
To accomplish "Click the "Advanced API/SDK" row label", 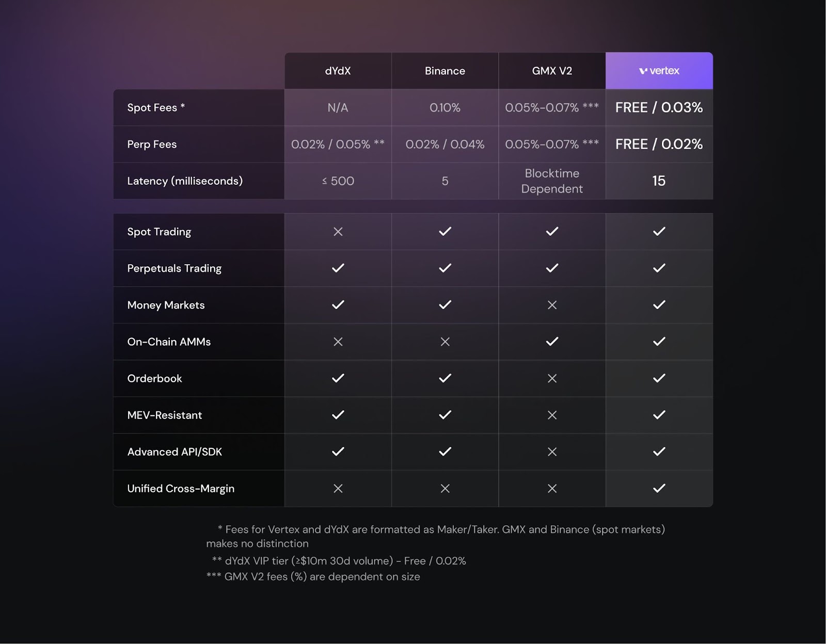I will point(174,452).
